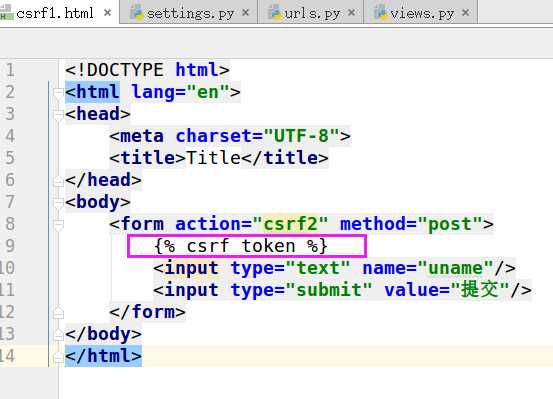
Task: Click line number 1 in the gutter
Action: click(x=10, y=69)
